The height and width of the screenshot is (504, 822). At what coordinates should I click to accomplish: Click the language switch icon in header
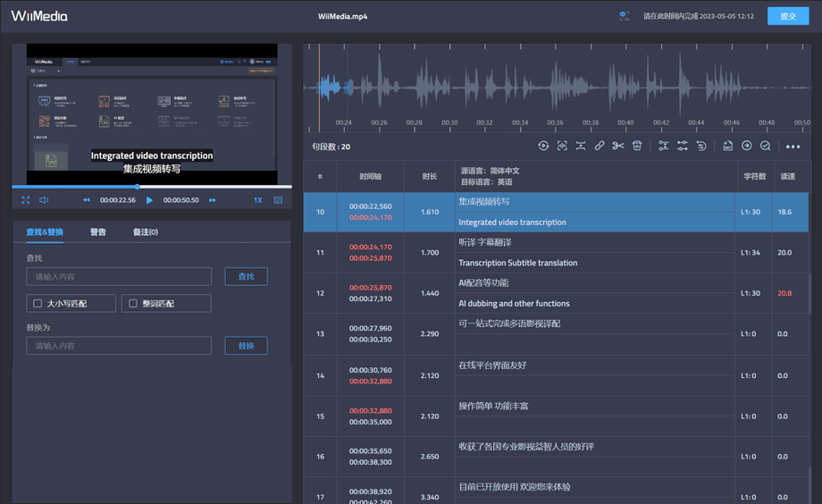point(624,16)
